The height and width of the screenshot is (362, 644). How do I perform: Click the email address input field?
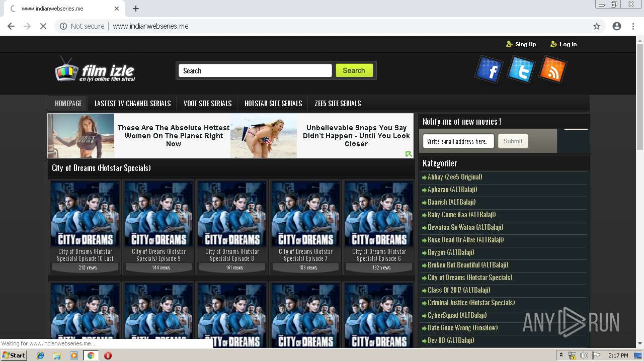(458, 141)
